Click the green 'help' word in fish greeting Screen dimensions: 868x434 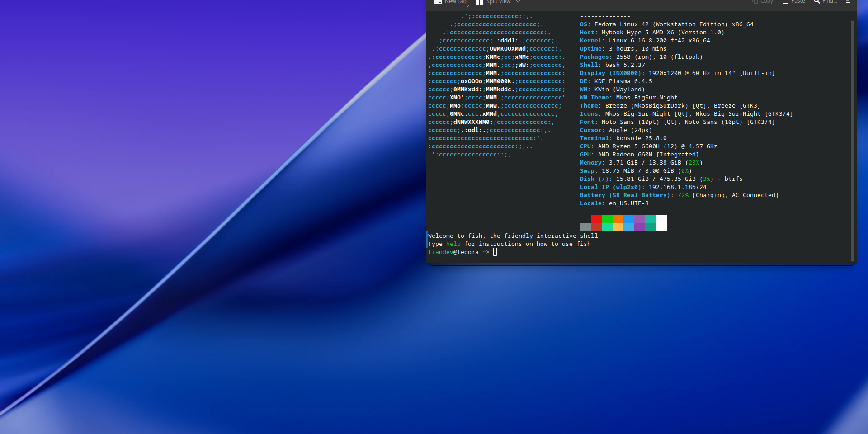pos(453,244)
